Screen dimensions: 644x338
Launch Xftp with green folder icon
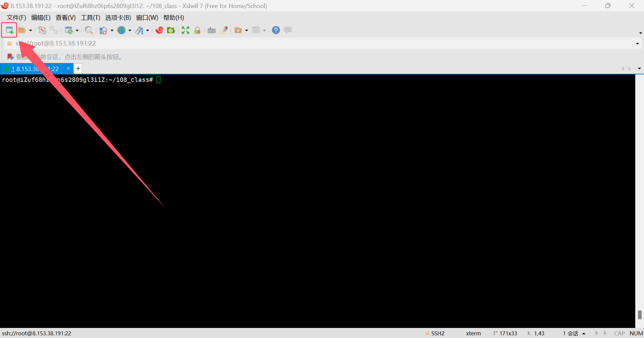[x=171, y=31]
